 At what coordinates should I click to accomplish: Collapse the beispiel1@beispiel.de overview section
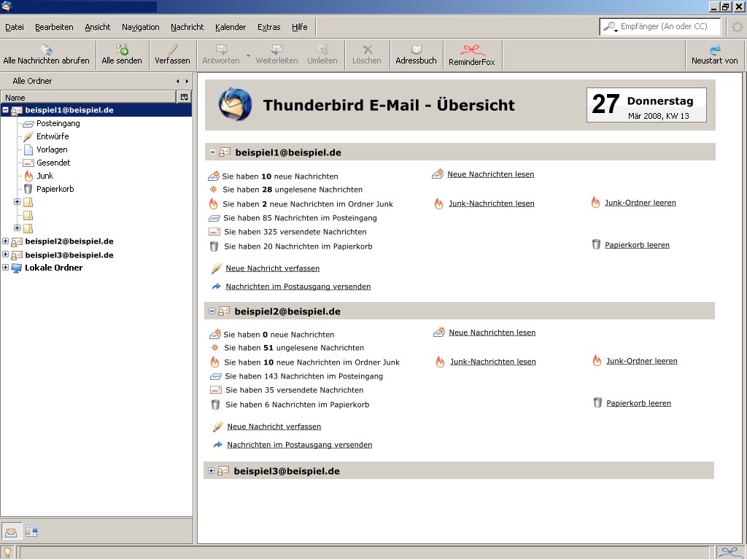tap(213, 152)
